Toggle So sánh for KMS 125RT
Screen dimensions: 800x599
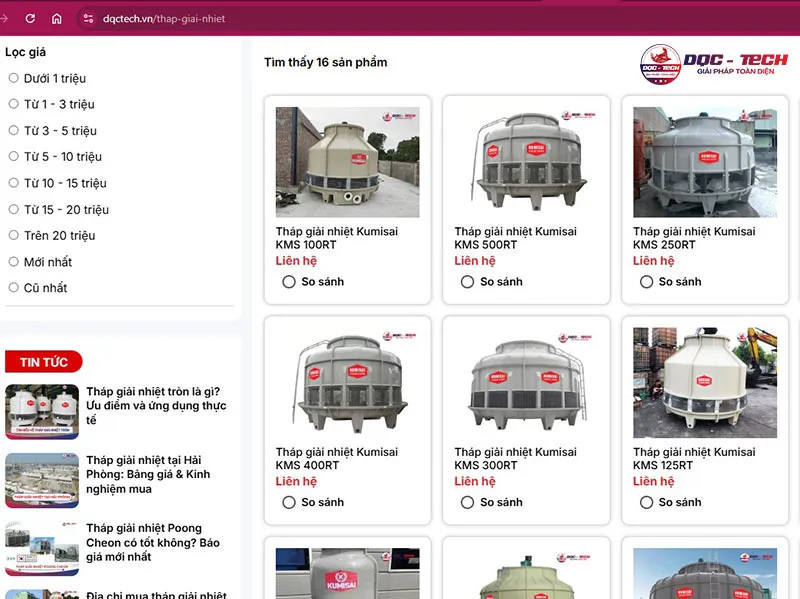646,503
